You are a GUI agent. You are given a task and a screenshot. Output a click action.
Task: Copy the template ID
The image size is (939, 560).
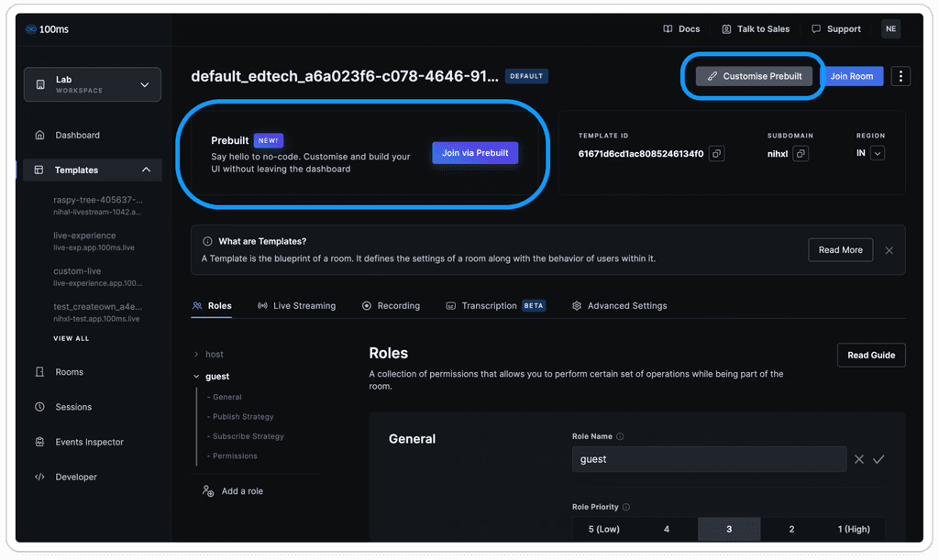coord(716,154)
